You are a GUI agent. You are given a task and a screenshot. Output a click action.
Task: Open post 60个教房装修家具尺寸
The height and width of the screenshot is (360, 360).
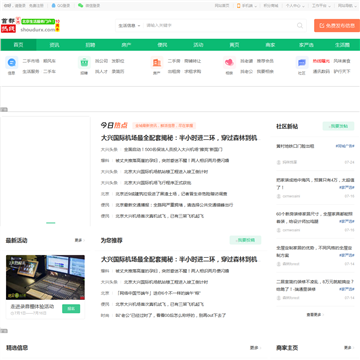(x=315, y=217)
